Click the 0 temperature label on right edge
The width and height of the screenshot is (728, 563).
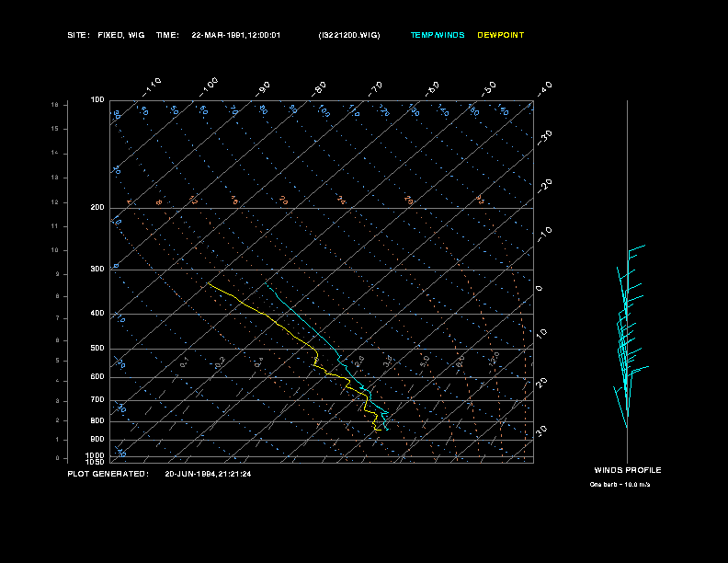coord(539,289)
